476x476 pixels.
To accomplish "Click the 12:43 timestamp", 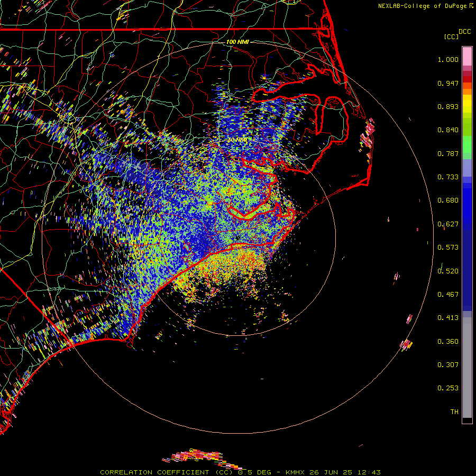I will pyautogui.click(x=369, y=472).
